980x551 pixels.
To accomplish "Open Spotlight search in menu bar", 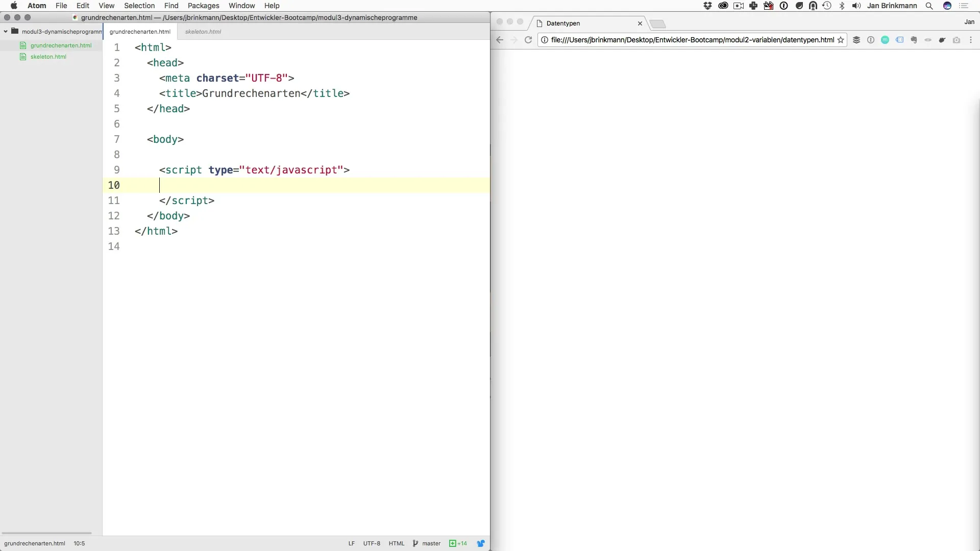I will pyautogui.click(x=929, y=6).
